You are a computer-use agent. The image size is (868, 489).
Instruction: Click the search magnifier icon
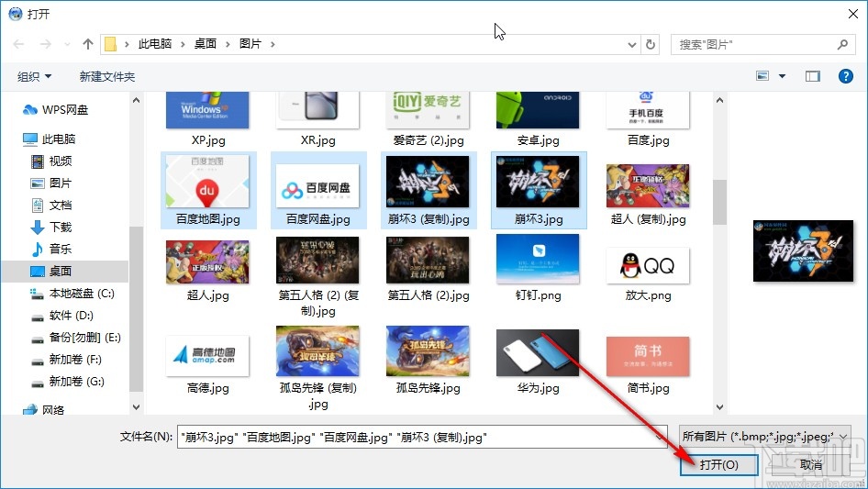[842, 44]
